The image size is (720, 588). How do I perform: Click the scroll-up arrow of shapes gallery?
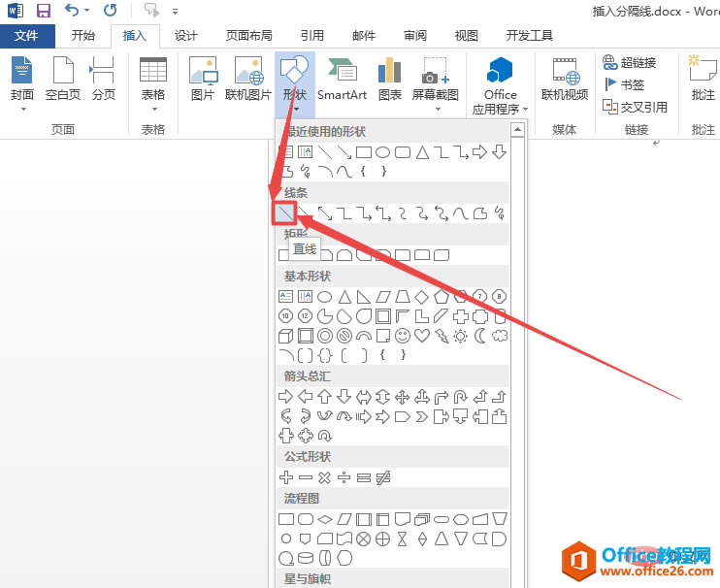click(x=517, y=130)
